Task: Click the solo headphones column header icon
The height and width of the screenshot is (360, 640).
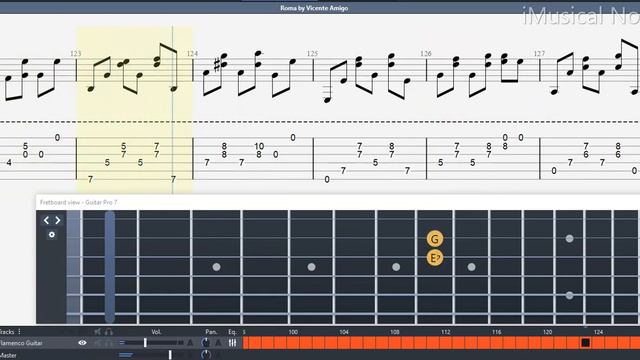Action: [109, 331]
